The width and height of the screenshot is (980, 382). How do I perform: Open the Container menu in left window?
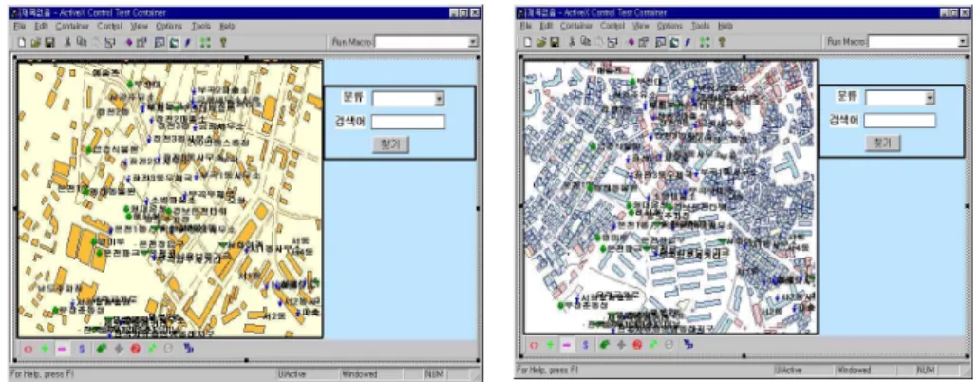coord(72,27)
